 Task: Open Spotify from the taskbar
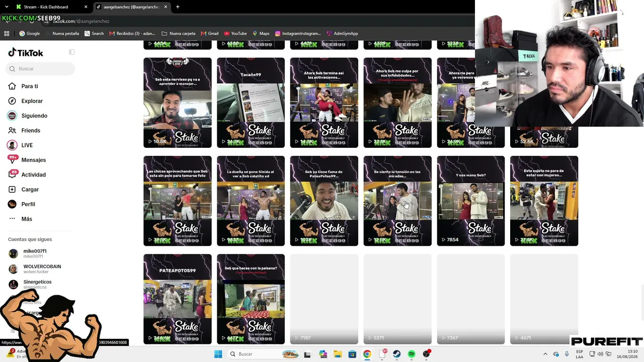click(412, 354)
